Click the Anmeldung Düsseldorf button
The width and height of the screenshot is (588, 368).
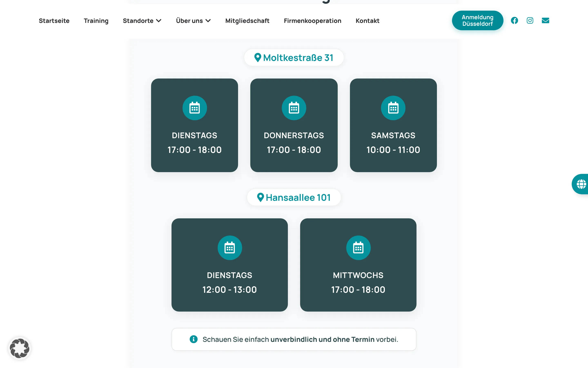click(x=478, y=20)
